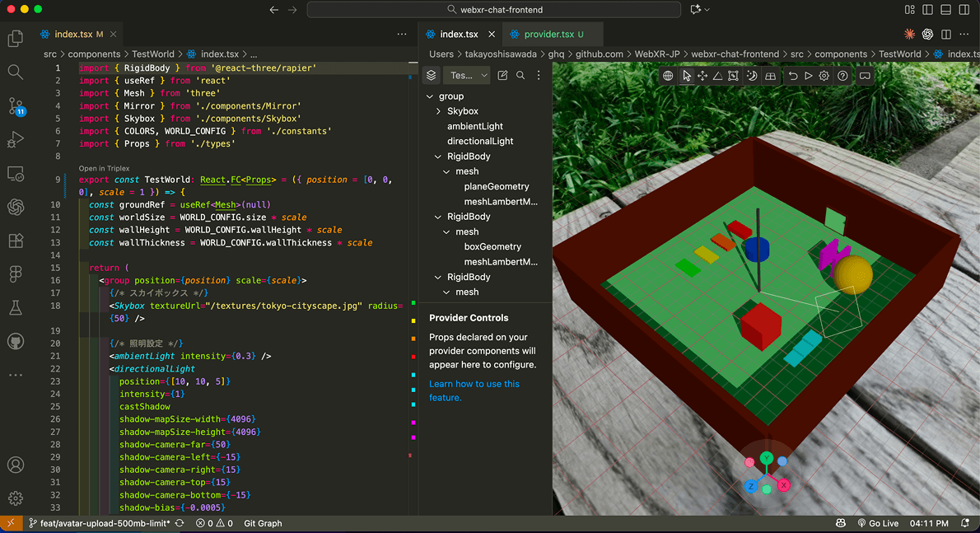Click the Source Control icon showing 11 changes
This screenshot has width=980, height=533.
tap(16, 106)
